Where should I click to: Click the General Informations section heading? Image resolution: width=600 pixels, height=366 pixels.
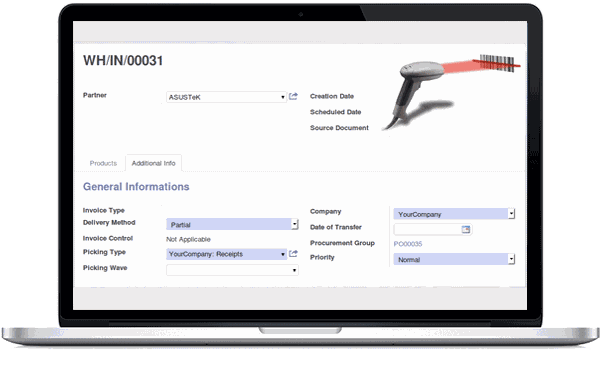pyautogui.click(x=136, y=186)
